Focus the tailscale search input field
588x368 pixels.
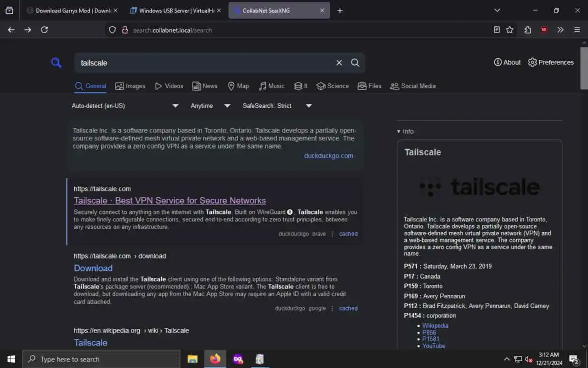click(204, 63)
